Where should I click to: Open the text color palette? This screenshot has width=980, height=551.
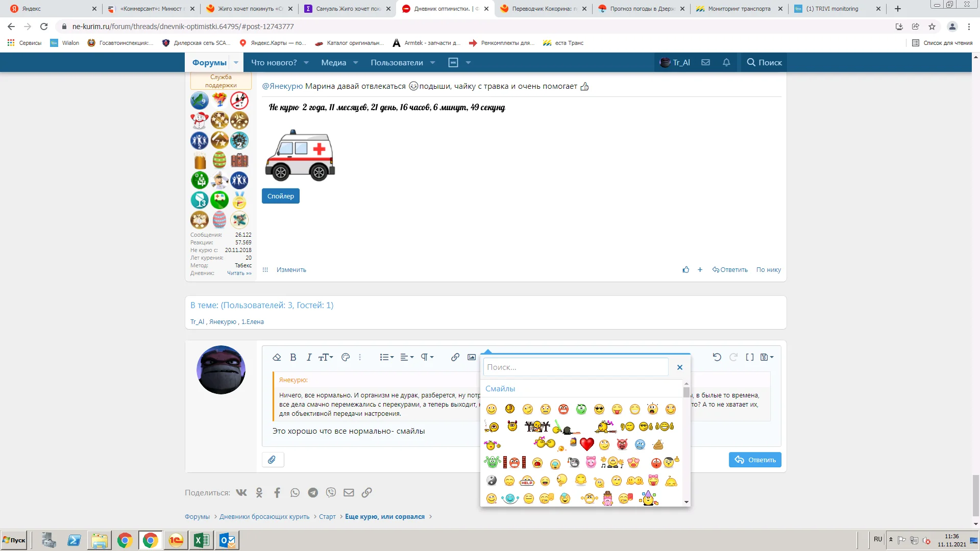tap(346, 357)
